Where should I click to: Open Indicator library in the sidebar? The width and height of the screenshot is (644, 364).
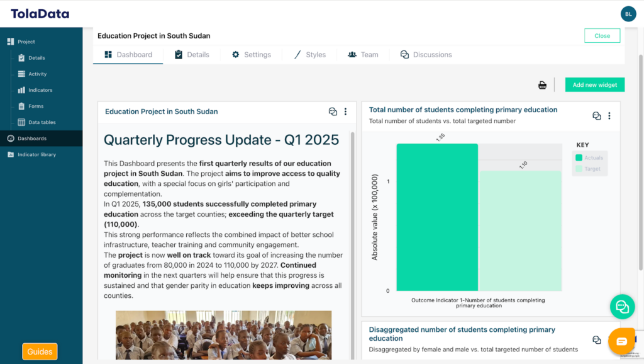(x=36, y=154)
